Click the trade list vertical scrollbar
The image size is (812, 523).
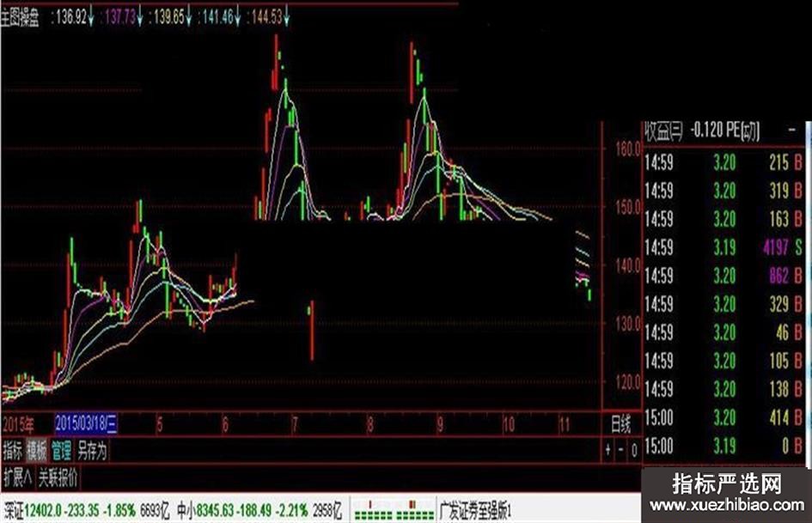809,293
